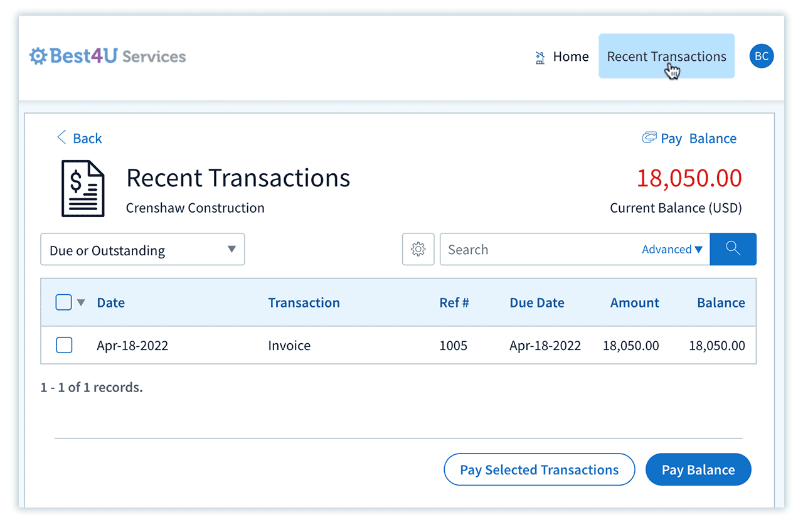803x532 pixels.
Task: Click the blue Pay Balance button
Action: click(698, 470)
